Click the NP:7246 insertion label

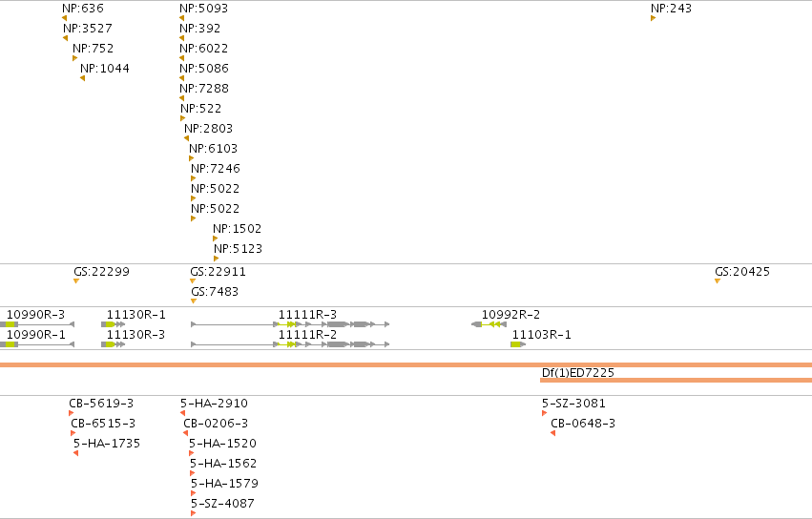(x=216, y=169)
